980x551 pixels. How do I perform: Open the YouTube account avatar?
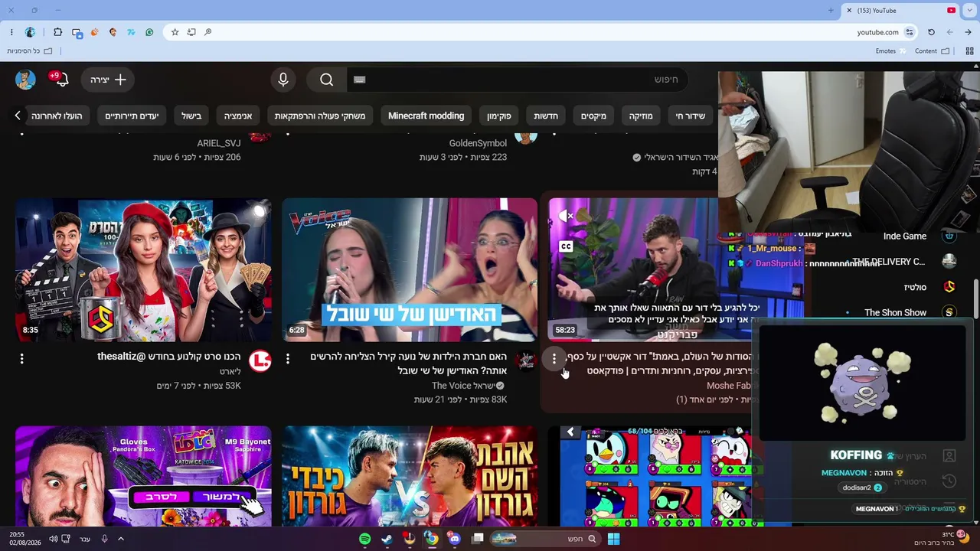point(25,80)
